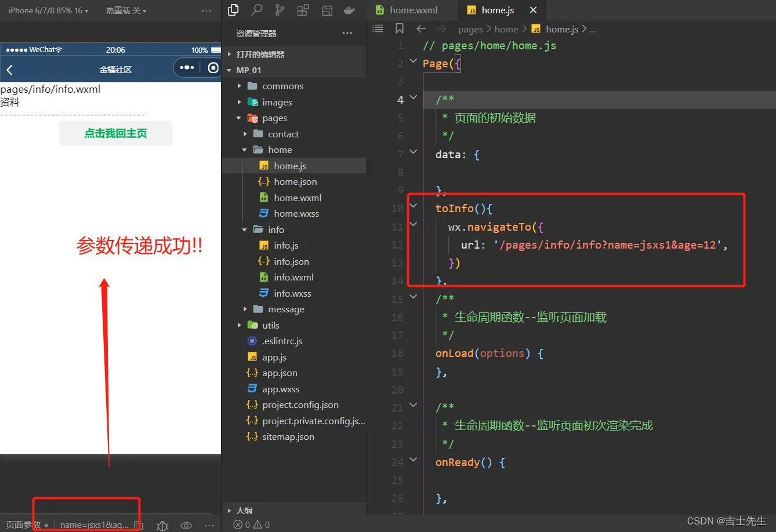This screenshot has height=532, width=776.
Task: Open the Explorer files icon
Action: (233, 10)
